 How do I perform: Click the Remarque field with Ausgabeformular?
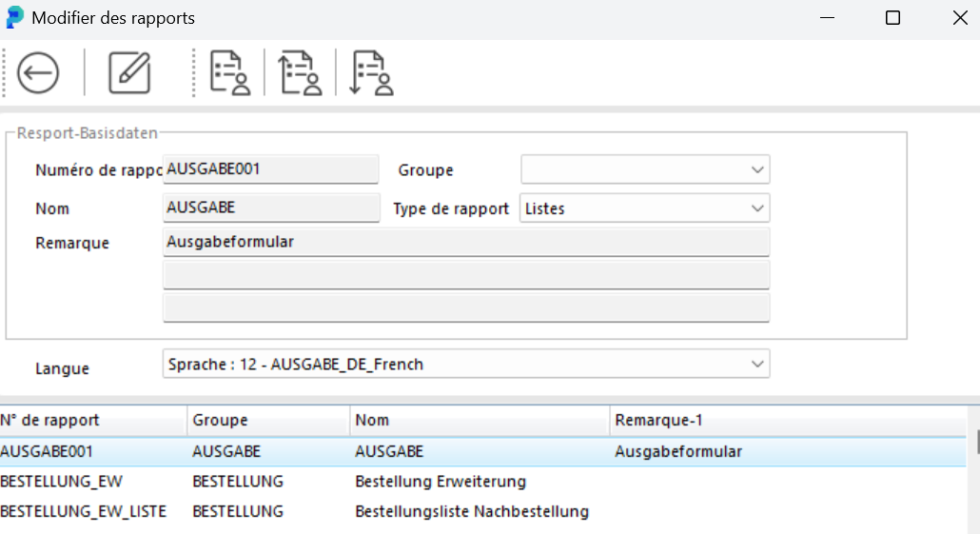pos(465,242)
